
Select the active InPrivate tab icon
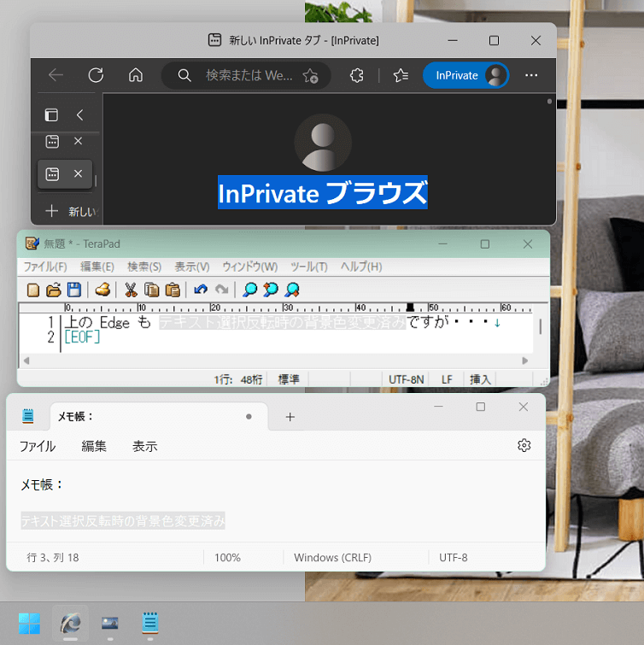(52, 174)
